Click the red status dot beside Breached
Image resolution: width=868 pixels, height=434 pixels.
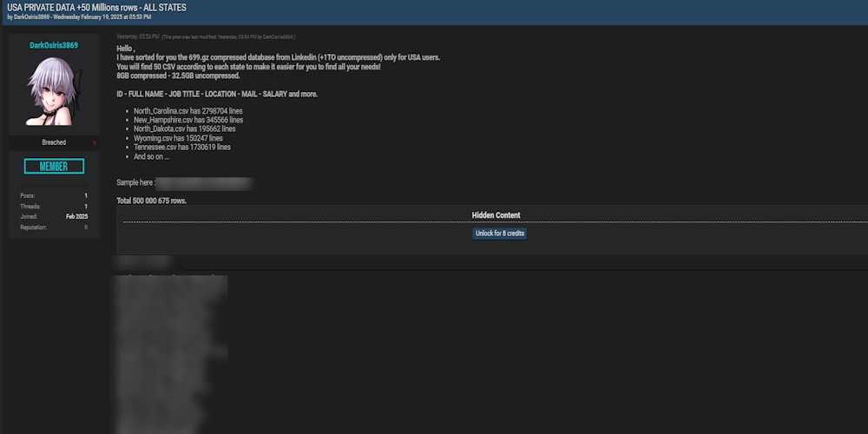click(95, 142)
